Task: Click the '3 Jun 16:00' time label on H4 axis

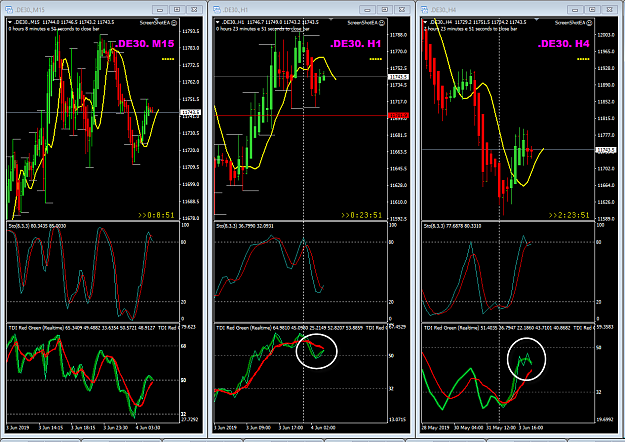Action: 531,428
